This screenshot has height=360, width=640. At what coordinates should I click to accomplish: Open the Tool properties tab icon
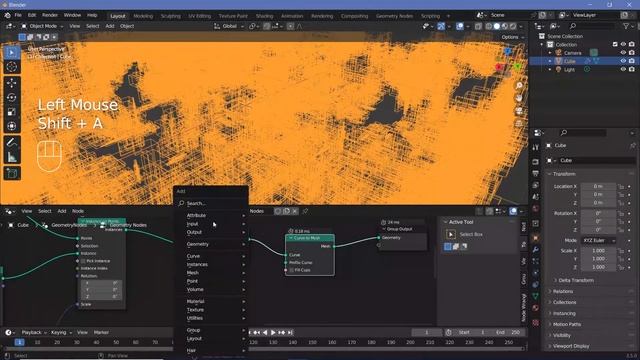click(x=536, y=147)
